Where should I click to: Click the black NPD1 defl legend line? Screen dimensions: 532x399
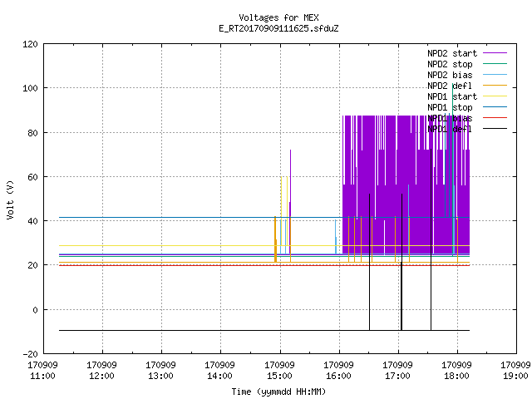click(x=495, y=129)
